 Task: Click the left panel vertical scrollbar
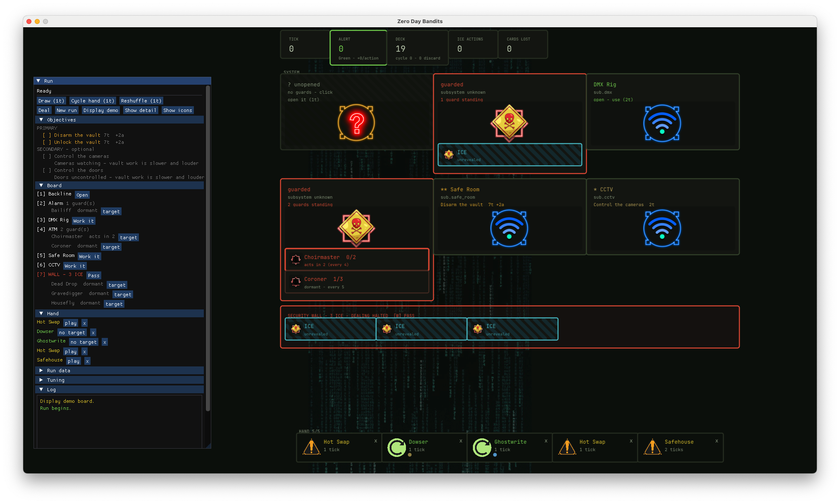pyautogui.click(x=208, y=248)
